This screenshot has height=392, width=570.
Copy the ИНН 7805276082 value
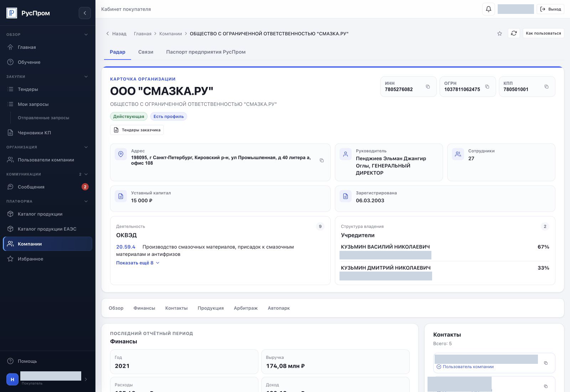click(428, 87)
